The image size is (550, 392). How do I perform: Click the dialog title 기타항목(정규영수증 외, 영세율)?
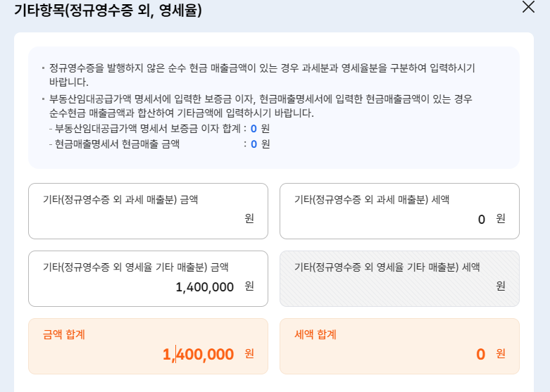coord(108,10)
